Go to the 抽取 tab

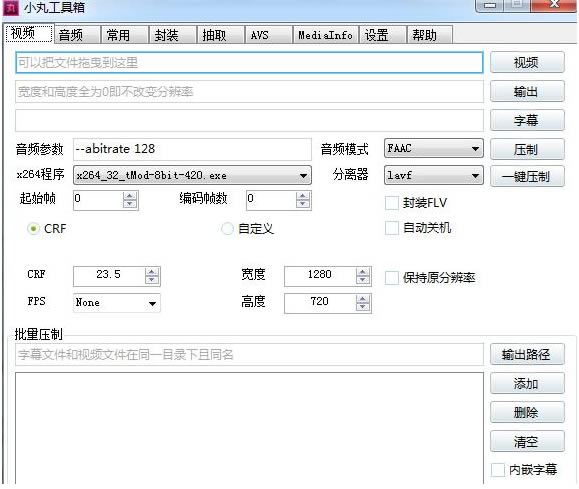(x=221, y=35)
